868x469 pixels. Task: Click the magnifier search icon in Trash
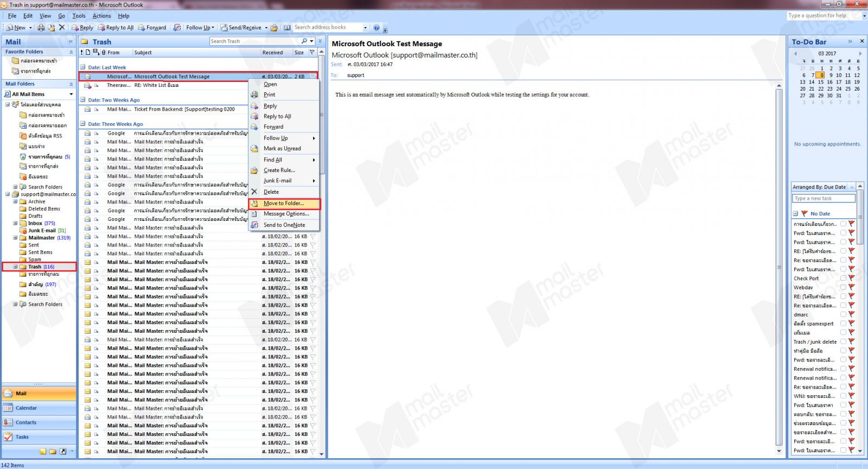click(x=304, y=41)
